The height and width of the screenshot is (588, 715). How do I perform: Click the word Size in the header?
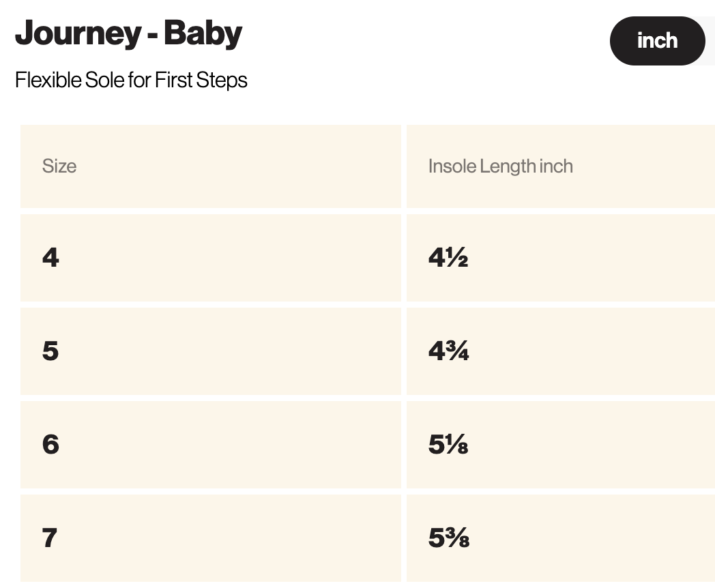[x=59, y=166]
